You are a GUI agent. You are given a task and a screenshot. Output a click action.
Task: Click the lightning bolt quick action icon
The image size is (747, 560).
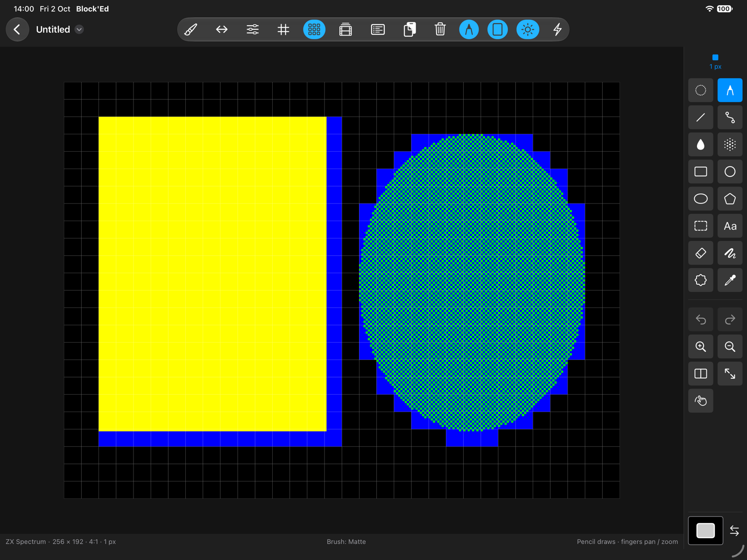pos(557,29)
